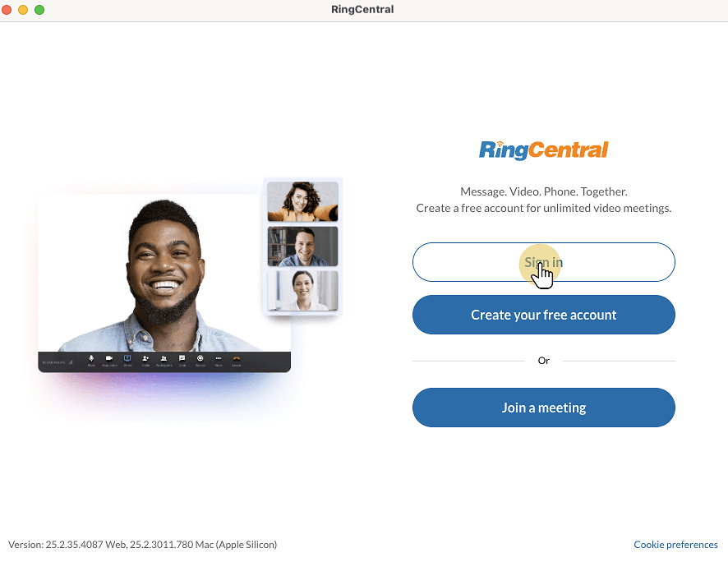Click the Invite icon in the meeting bar
This screenshot has width=728, height=562.
pyautogui.click(x=145, y=359)
